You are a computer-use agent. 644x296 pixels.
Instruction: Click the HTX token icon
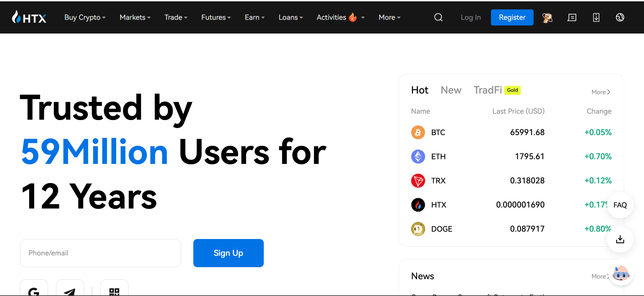pyautogui.click(x=418, y=205)
